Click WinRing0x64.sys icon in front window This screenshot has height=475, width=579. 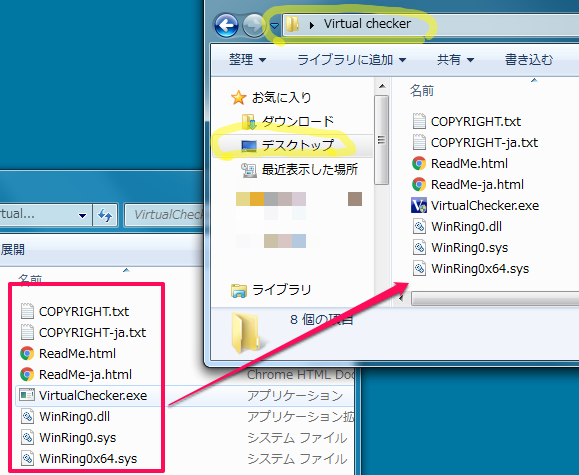tap(419, 269)
